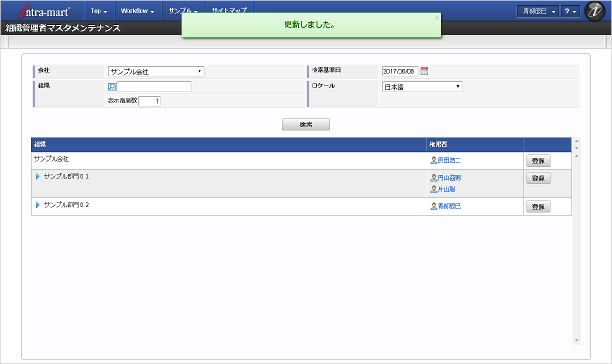
Task: Open the help ? dropdown menu
Action: tap(570, 12)
